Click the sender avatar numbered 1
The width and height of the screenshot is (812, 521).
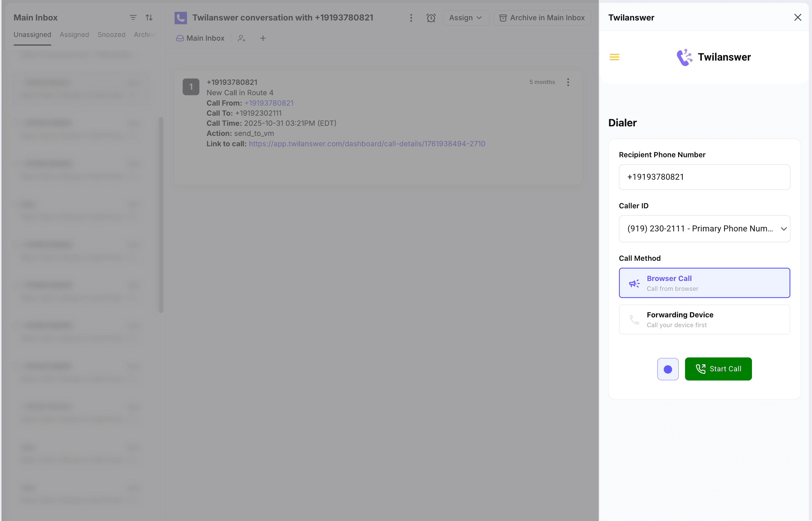pos(191,87)
